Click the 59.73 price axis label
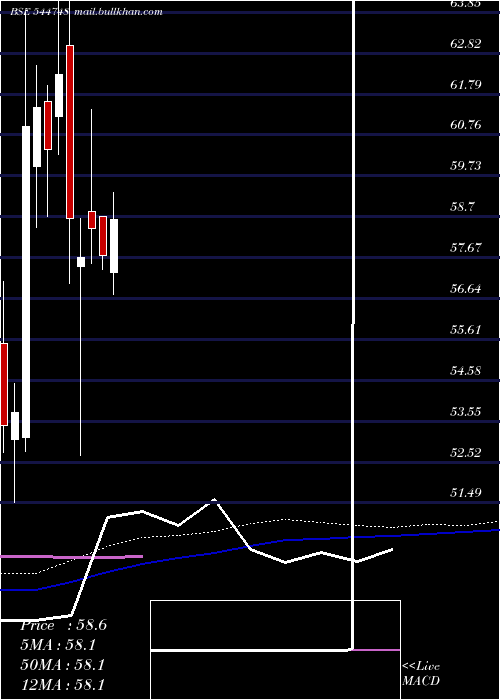500x700 pixels. coord(466,166)
